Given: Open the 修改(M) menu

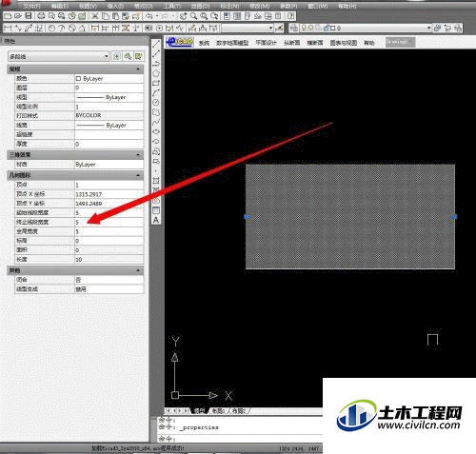Looking at the screenshot, I should pyautogui.click(x=260, y=6).
